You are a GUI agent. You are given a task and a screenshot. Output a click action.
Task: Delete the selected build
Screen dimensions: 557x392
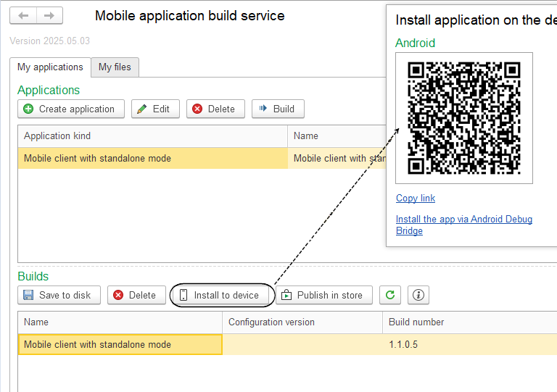click(x=136, y=295)
